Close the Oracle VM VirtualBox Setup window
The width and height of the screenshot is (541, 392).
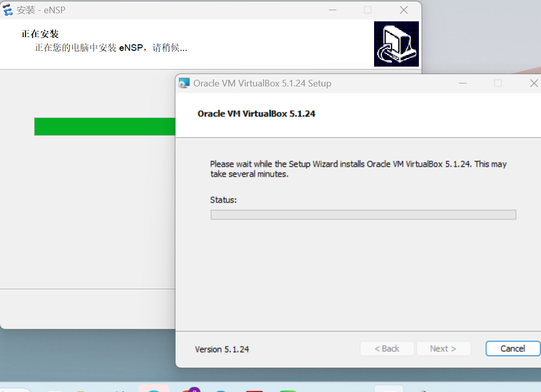[533, 83]
